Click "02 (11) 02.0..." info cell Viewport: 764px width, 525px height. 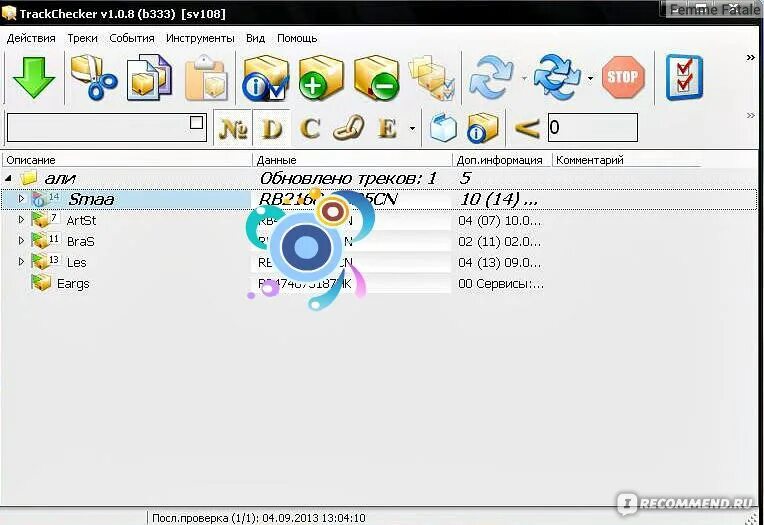[499, 241]
